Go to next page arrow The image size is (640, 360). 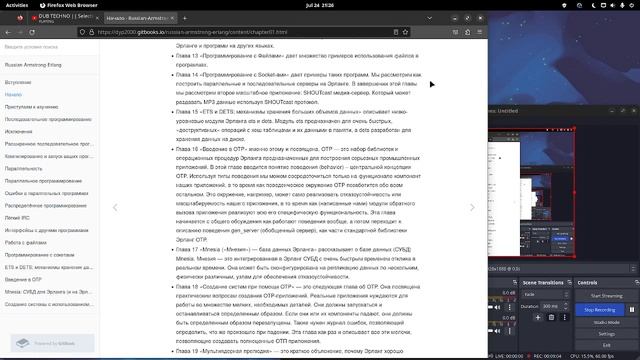(472, 207)
